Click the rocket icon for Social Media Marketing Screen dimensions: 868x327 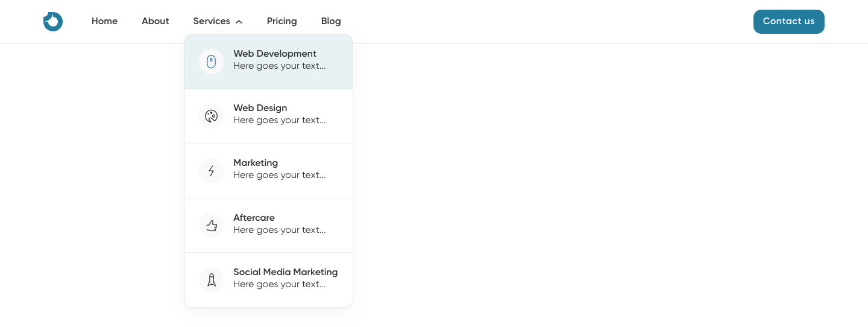[211, 280]
